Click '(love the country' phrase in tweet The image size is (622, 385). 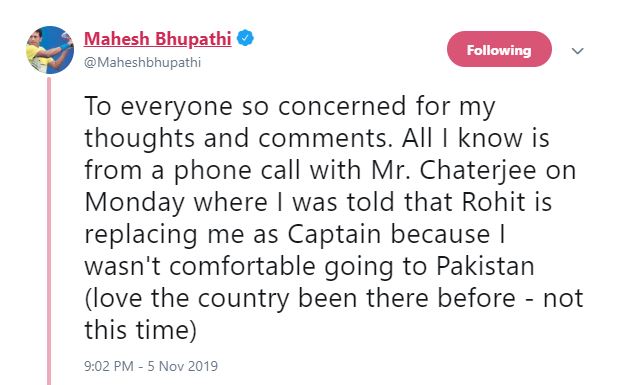[187, 299]
